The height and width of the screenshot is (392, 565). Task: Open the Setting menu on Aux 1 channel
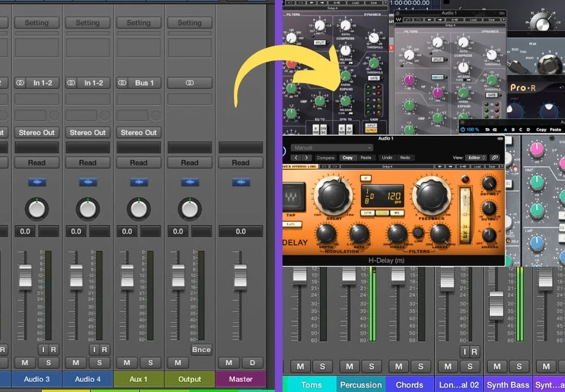pos(139,23)
